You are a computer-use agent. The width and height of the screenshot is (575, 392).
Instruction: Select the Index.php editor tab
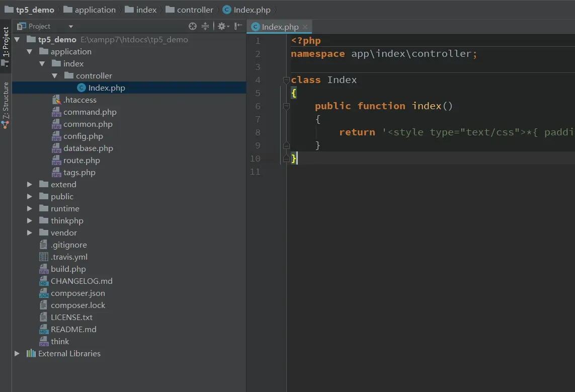280,27
